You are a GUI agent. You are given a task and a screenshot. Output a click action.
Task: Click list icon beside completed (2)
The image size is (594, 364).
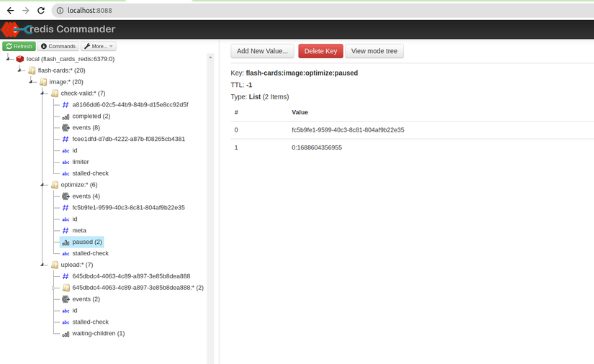[66, 117]
